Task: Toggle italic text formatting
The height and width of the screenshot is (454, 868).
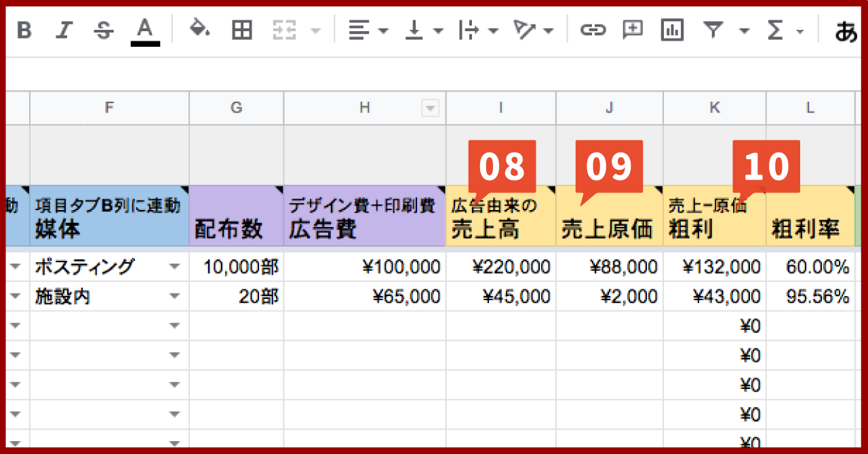Action: 64,30
